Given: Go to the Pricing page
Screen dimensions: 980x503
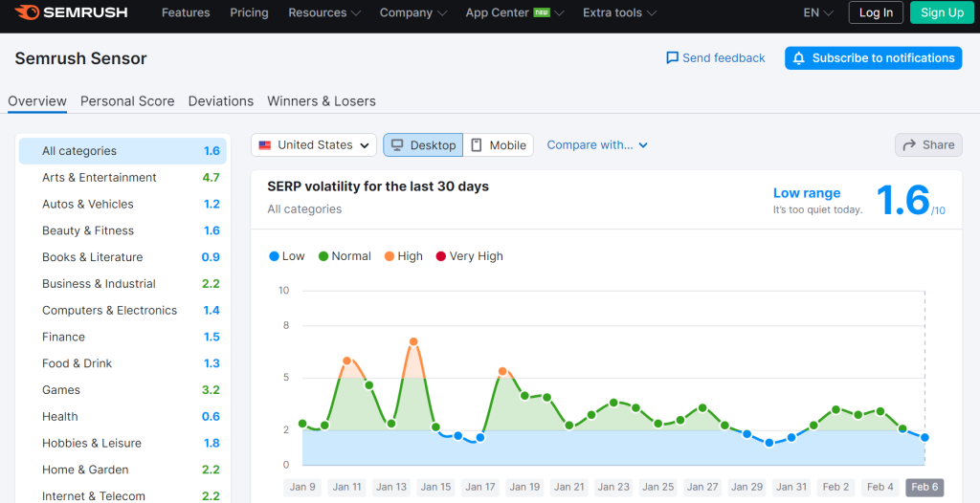Looking at the screenshot, I should click(x=249, y=12).
